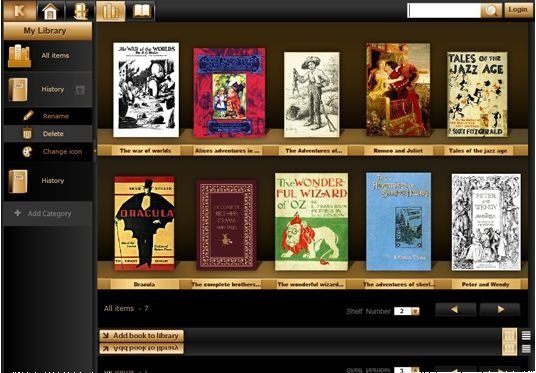Open the My Library header tab
Viewport: 536px width, 373px height.
pos(48,31)
